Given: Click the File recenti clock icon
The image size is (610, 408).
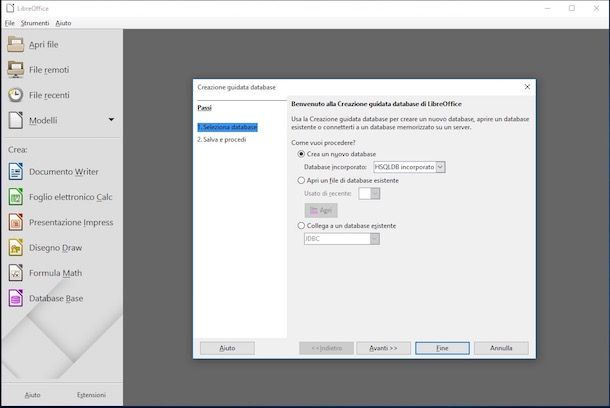Looking at the screenshot, I should [16, 95].
